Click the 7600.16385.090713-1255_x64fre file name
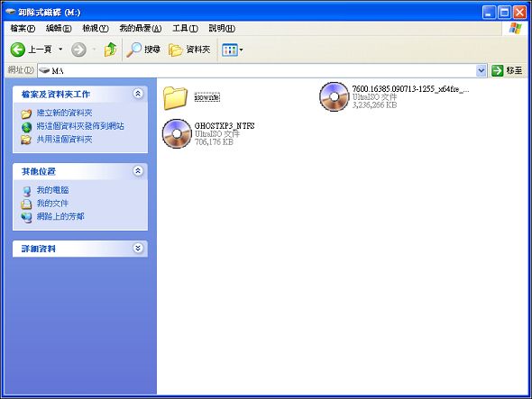 410,89
